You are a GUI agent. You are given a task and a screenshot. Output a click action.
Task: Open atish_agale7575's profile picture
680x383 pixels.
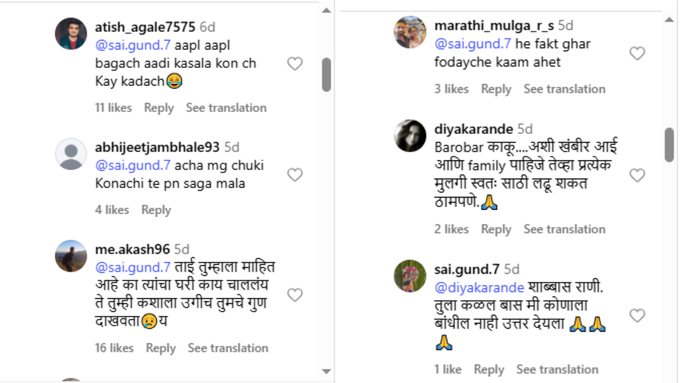pos(71,34)
